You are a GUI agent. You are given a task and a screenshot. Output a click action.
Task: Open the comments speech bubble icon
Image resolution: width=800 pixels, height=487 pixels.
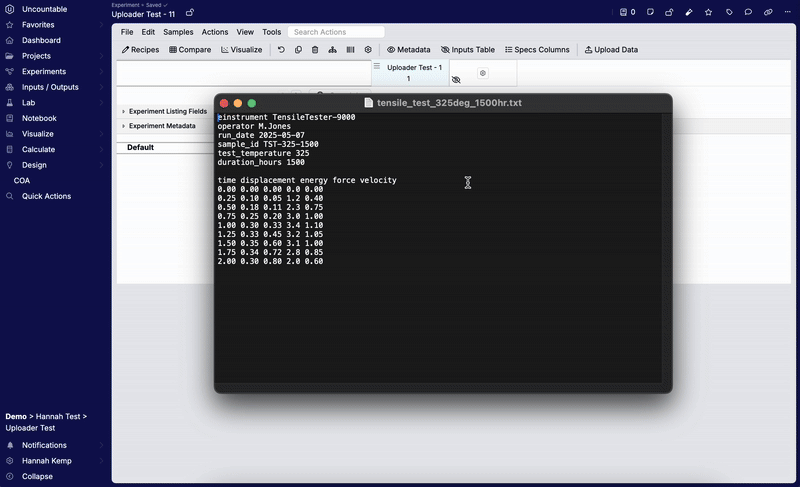pos(748,12)
